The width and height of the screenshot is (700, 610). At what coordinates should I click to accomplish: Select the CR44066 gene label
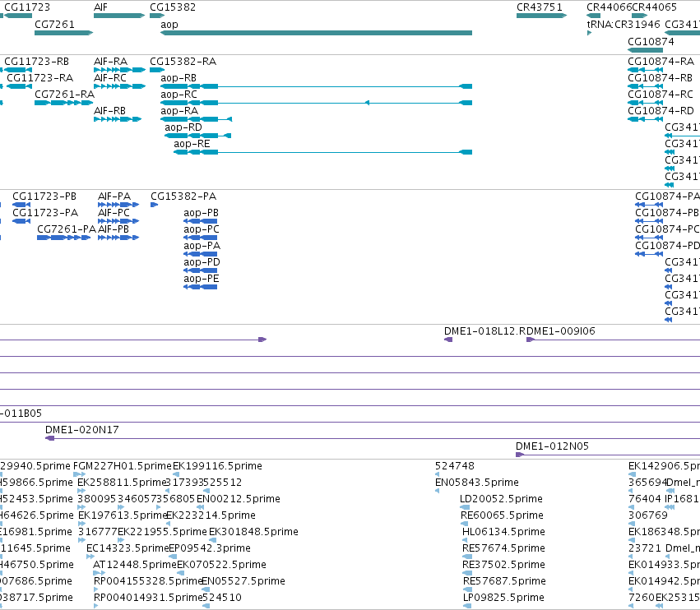(610, 7)
